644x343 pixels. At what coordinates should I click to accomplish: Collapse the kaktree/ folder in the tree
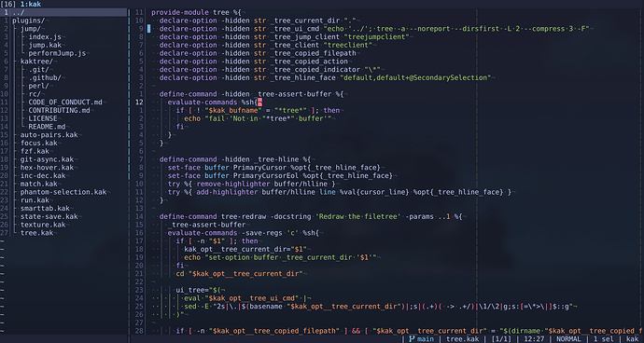36,62
